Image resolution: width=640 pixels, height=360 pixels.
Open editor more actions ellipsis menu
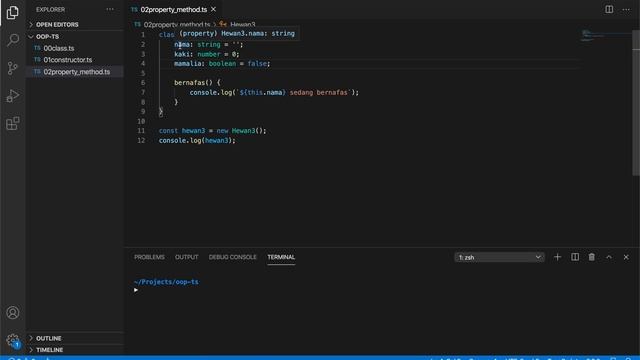626,9
